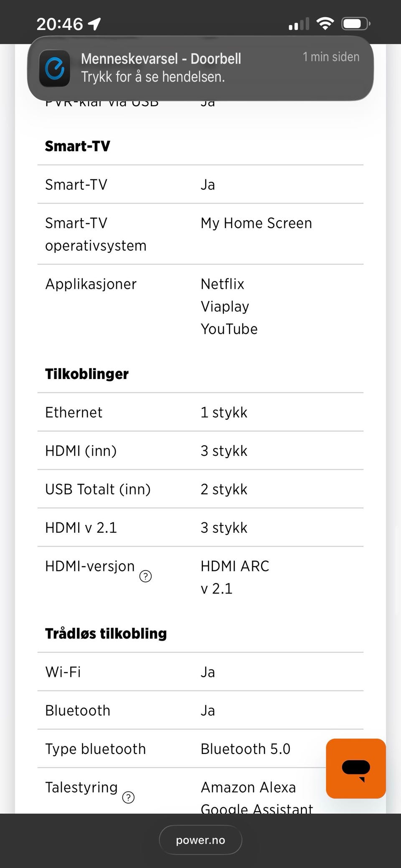Image resolution: width=401 pixels, height=868 pixels.
Task: Tap the Bluetooth 5.0 value
Action: (x=246, y=748)
